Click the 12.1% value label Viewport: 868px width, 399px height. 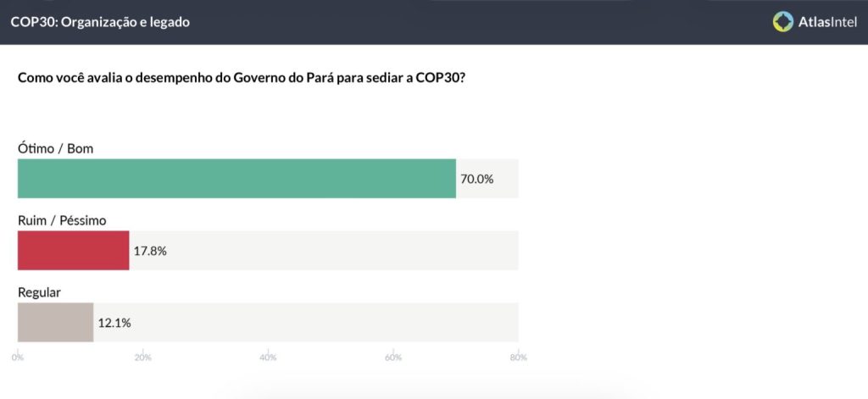coord(114,323)
